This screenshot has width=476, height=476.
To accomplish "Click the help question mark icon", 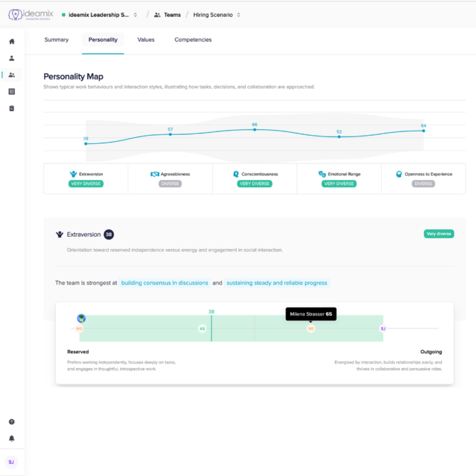I will (x=12, y=421).
